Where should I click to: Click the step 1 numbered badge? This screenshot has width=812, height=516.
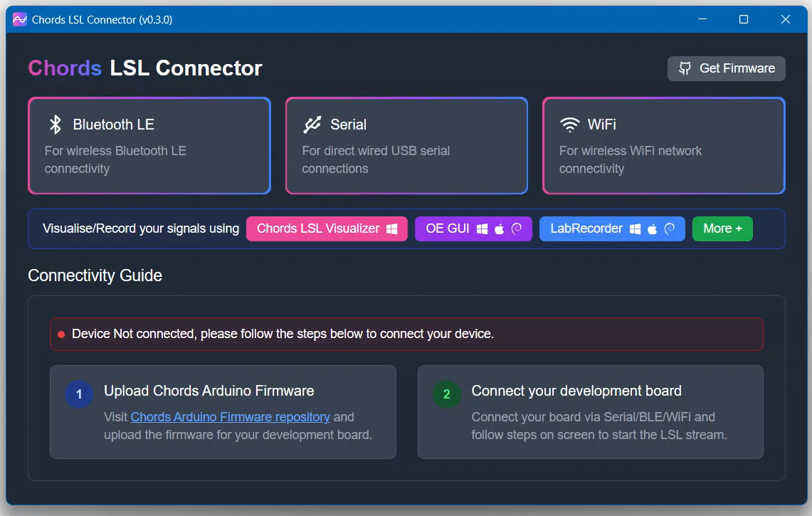[x=78, y=394]
